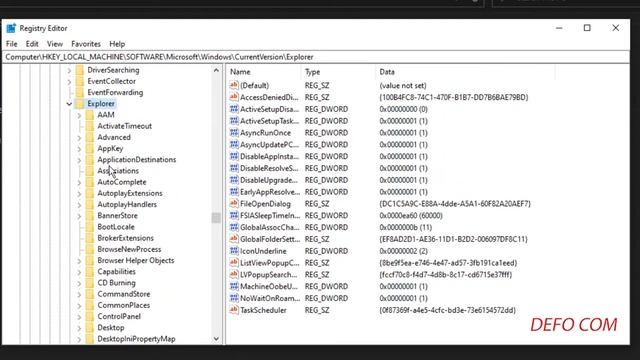Collapse the Explorer key
Screen dimensions: 640x360
click(x=69, y=104)
